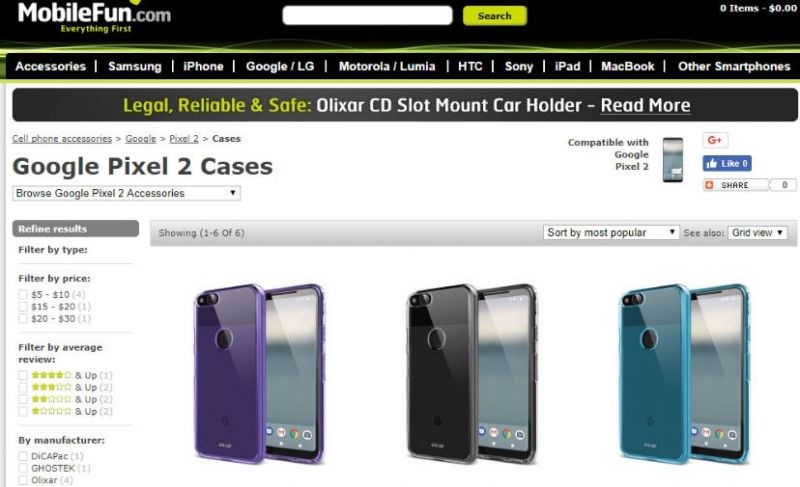Open the Grid view dropdown

tap(757, 233)
